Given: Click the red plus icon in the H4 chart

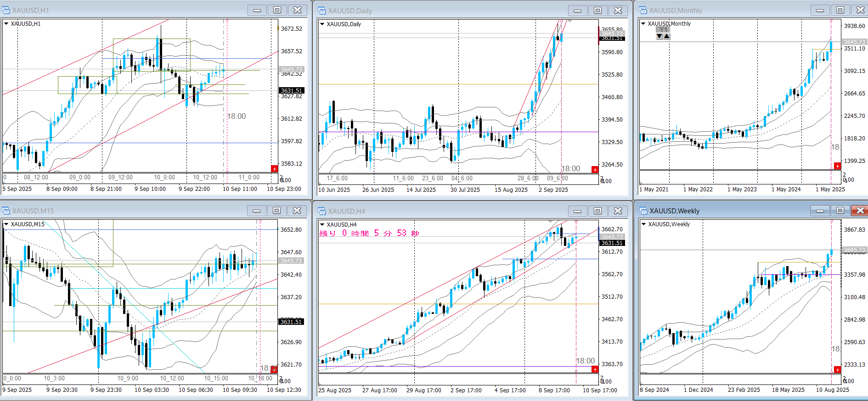Looking at the screenshot, I should [x=595, y=369].
